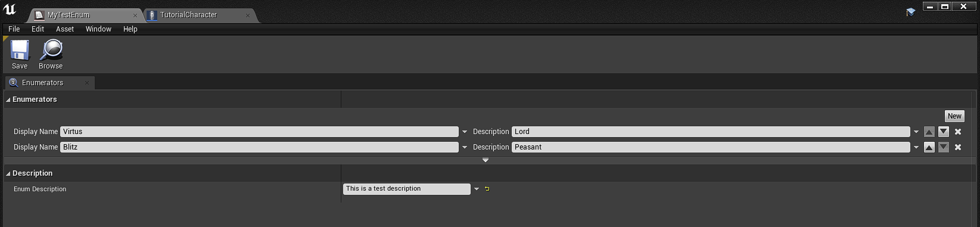980x227 pixels.
Task: Add a New enumerator
Action: click(x=954, y=116)
